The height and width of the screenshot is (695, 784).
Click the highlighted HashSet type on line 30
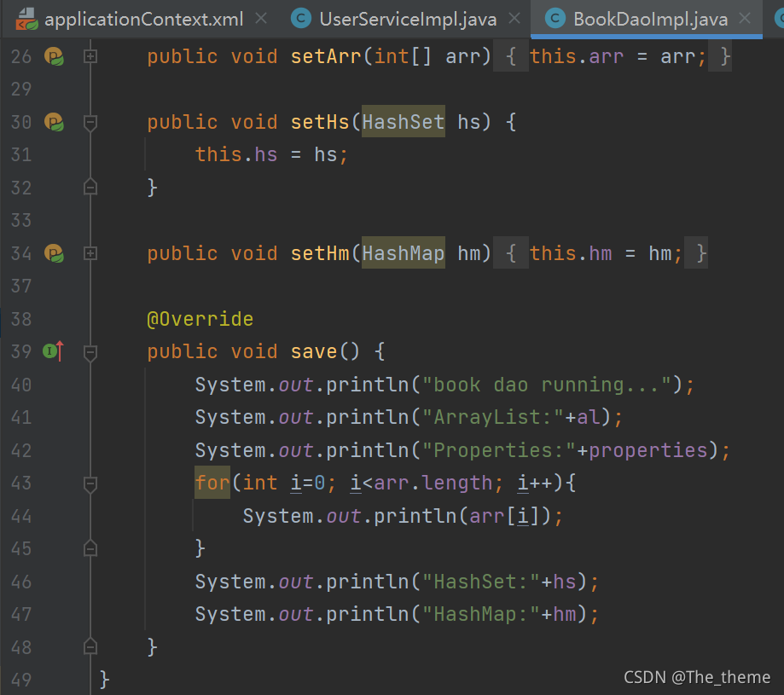click(403, 121)
